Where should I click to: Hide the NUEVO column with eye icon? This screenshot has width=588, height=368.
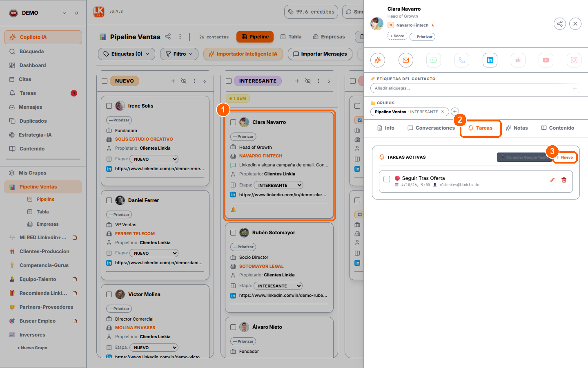(x=184, y=81)
